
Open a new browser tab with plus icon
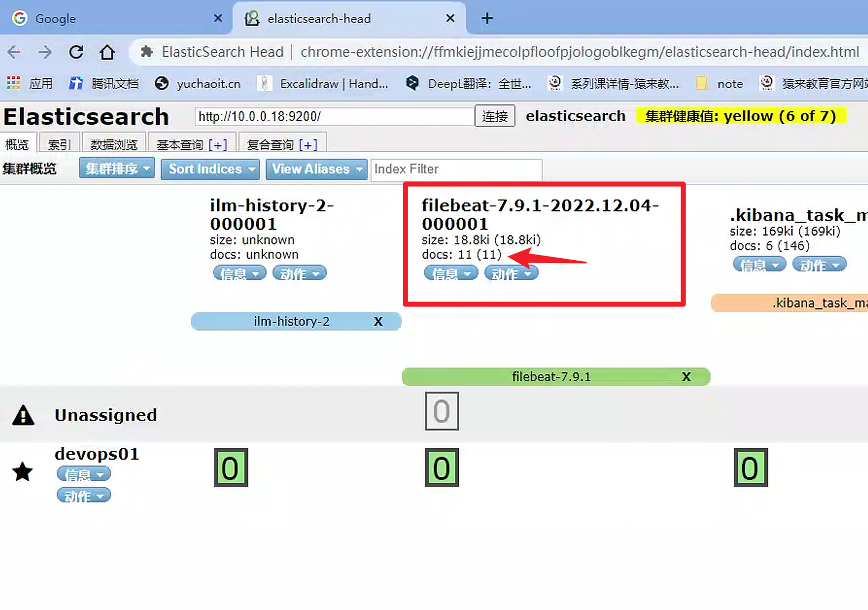coord(487,19)
